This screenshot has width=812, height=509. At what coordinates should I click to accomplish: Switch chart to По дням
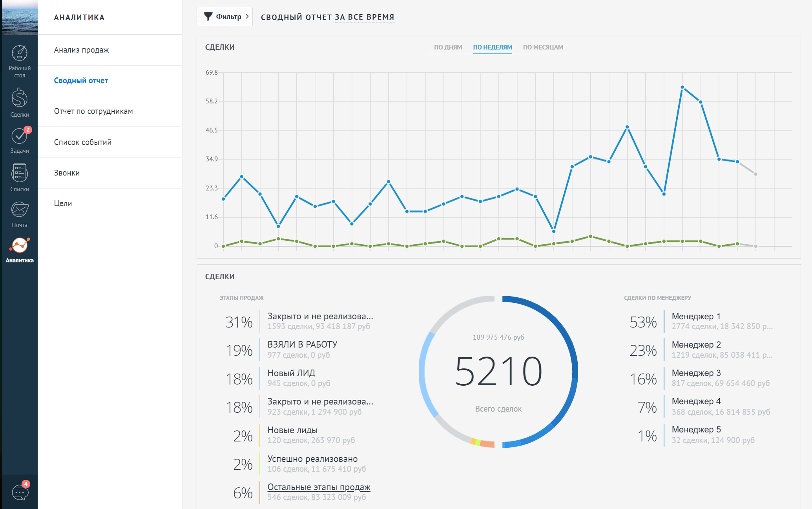point(448,47)
